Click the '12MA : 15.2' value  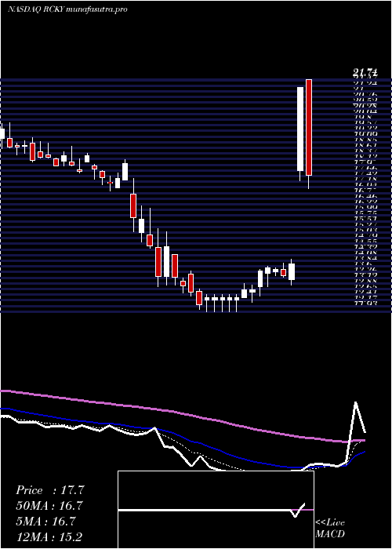(49, 536)
